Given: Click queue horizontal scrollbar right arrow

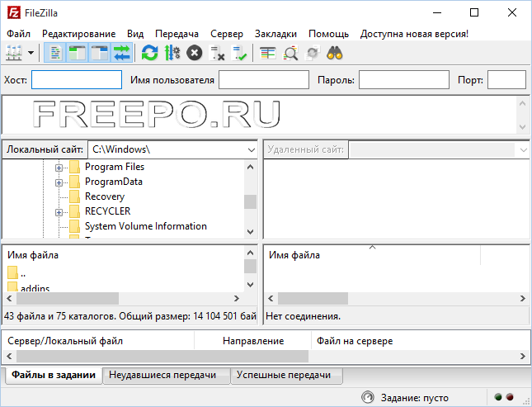Looking at the screenshot, I should [522, 357].
